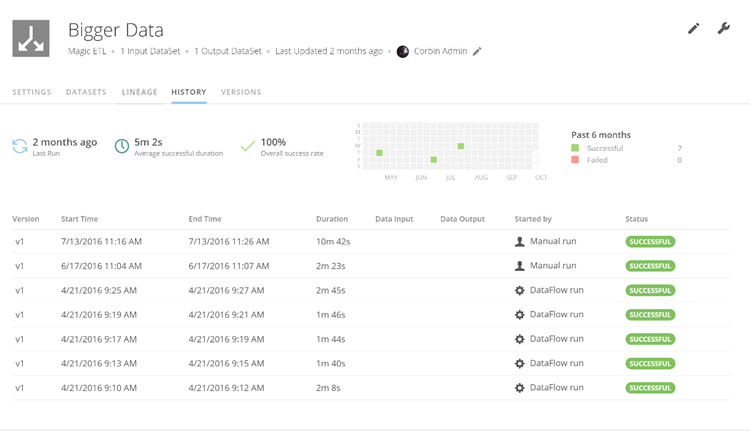Click gear icon of 4/21/2016 9:25 AM run
This screenshot has height=431, width=750.
tap(519, 290)
